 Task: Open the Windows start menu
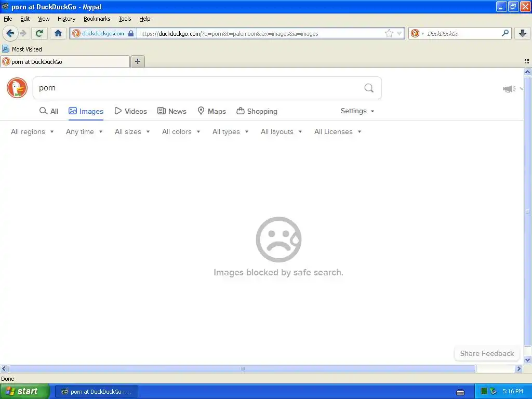[x=25, y=392]
